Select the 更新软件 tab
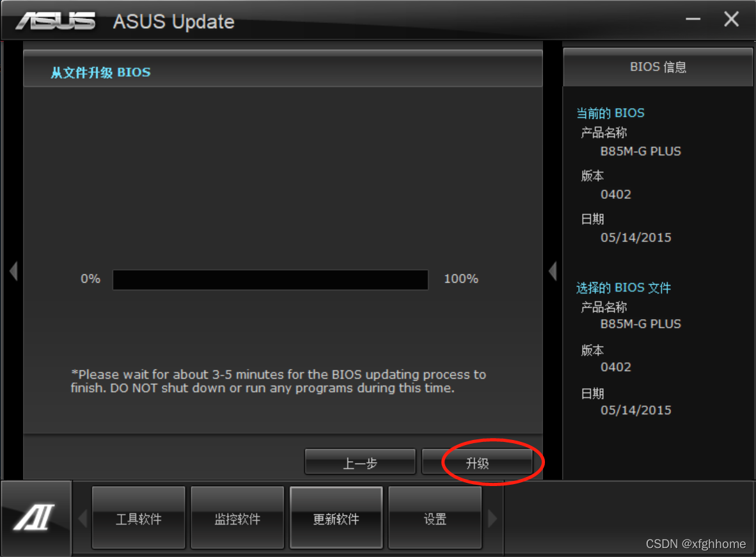Viewport: 756px width, 557px height. pos(336,517)
